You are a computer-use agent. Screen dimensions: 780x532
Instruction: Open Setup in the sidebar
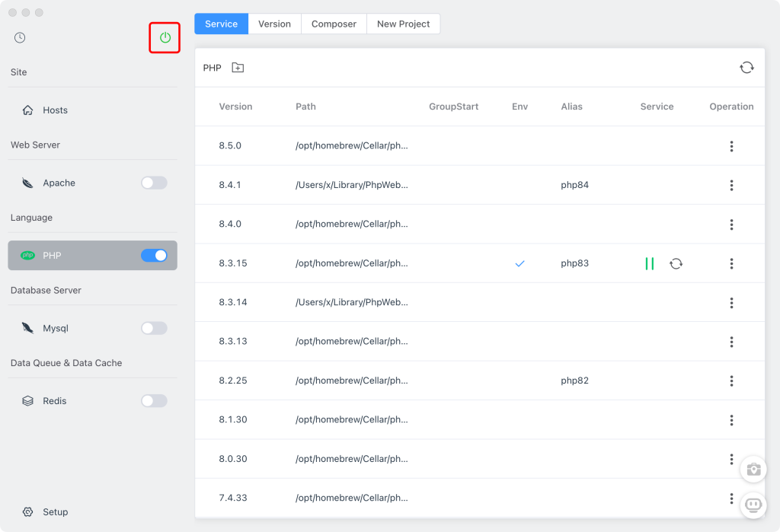click(x=55, y=512)
